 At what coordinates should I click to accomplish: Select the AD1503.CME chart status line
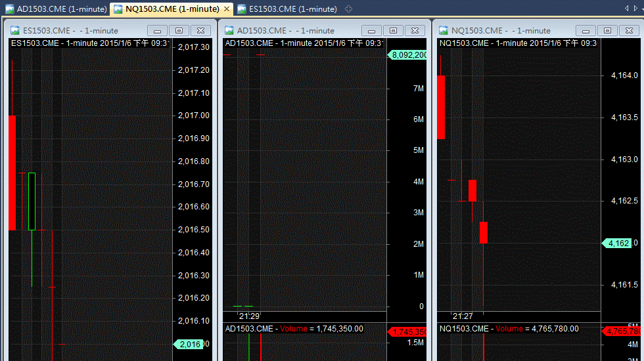(x=304, y=43)
